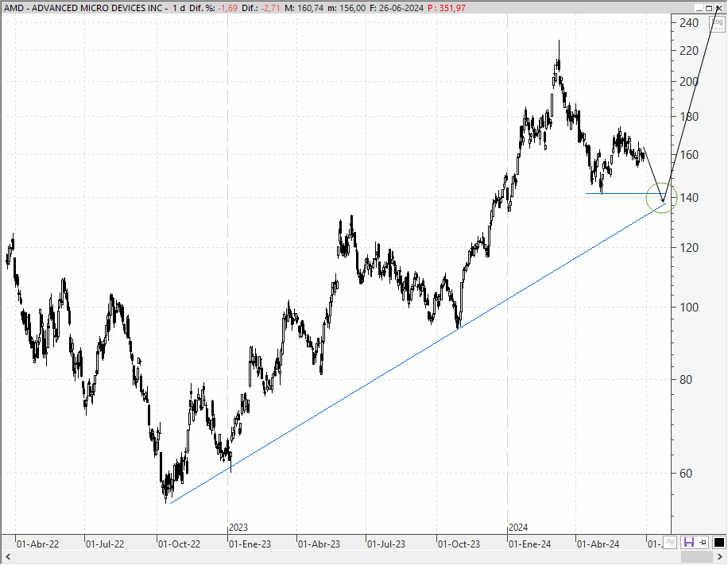Click the 01-Jul-23 date label
728x565 pixels.
(385, 544)
